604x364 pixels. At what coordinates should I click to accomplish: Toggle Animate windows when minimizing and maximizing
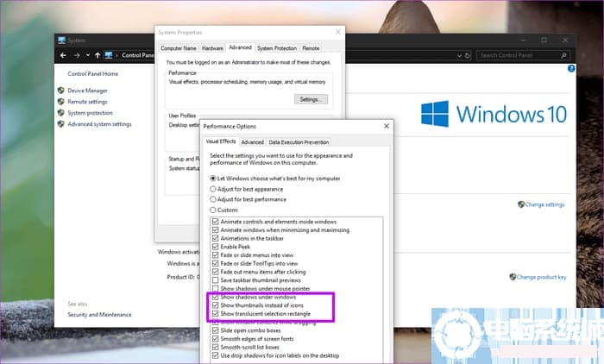(x=216, y=230)
